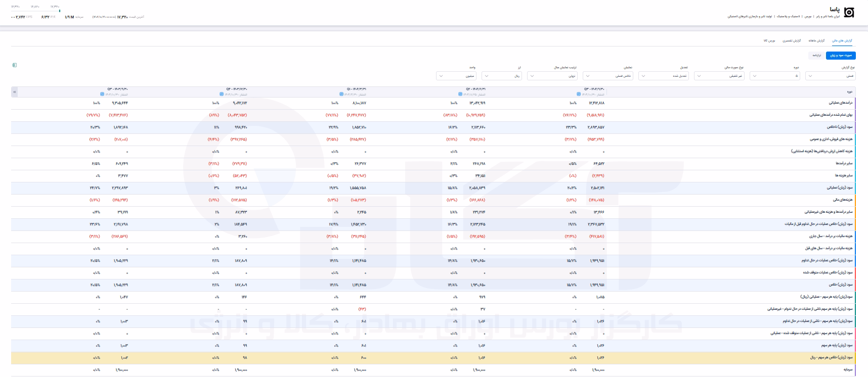Image resolution: width=868 pixels, height=377 pixels.
Task: Select the ترازنامه toggle button
Action: point(816,55)
